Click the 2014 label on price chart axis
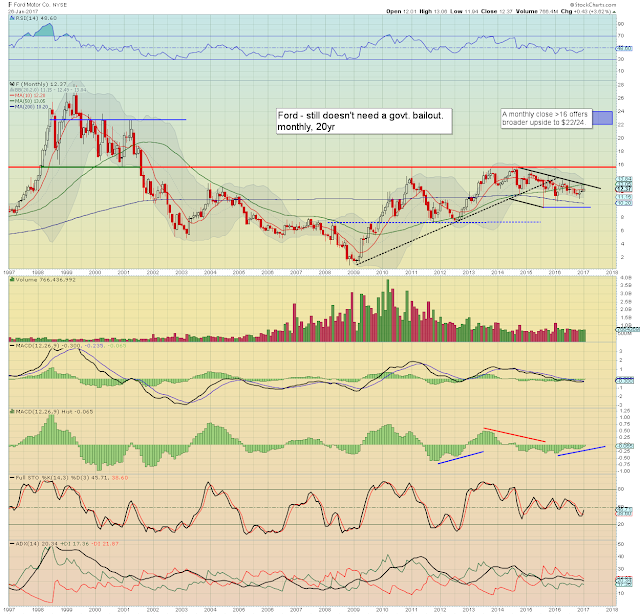The width and height of the screenshot is (640, 614). 497,272
